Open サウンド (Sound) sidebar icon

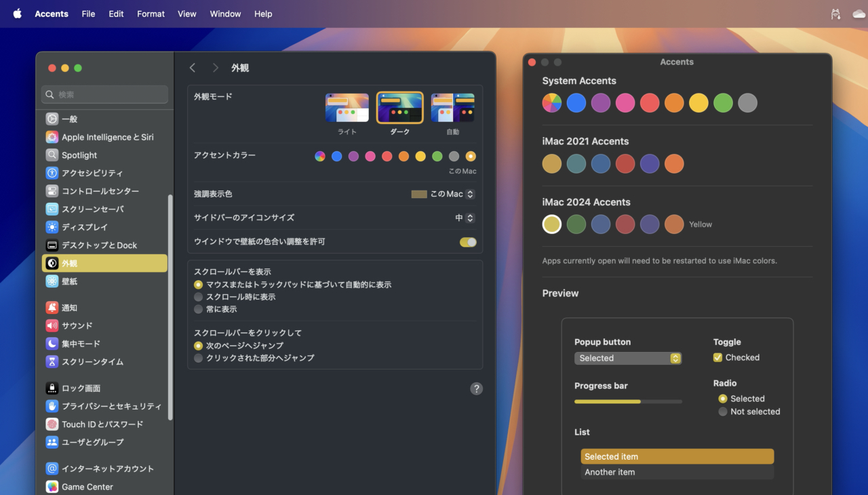(x=52, y=325)
